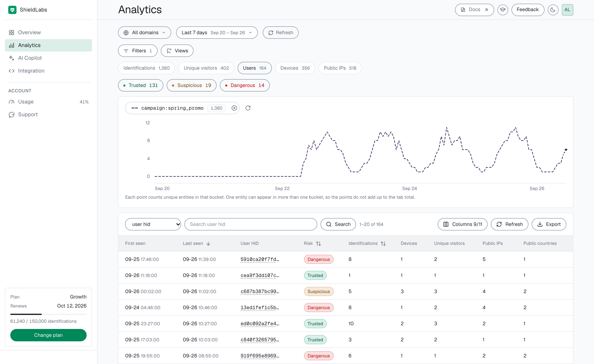Viewport: 594px width, 364px height.
Task: Click the Unique visitors column header
Action: (449, 244)
